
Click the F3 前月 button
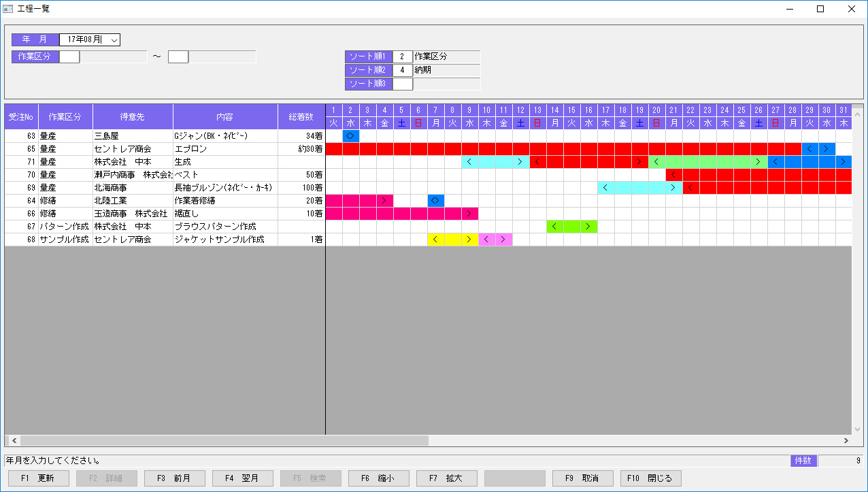[175, 478]
